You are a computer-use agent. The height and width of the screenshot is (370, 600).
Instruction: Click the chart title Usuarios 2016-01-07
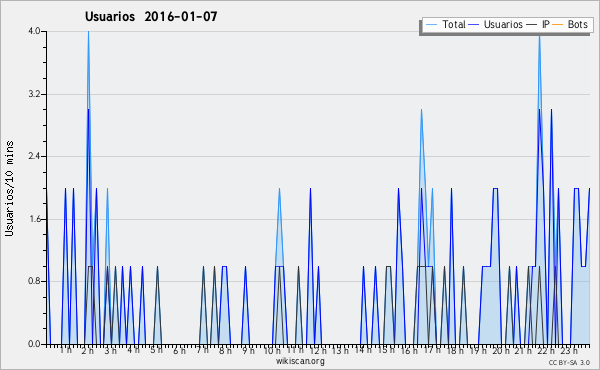151,16
